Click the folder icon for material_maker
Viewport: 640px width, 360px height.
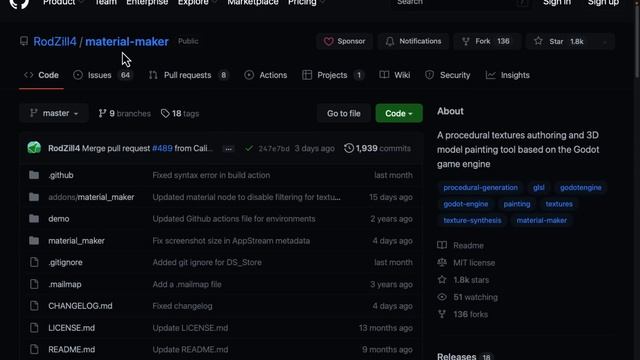pos(34,241)
